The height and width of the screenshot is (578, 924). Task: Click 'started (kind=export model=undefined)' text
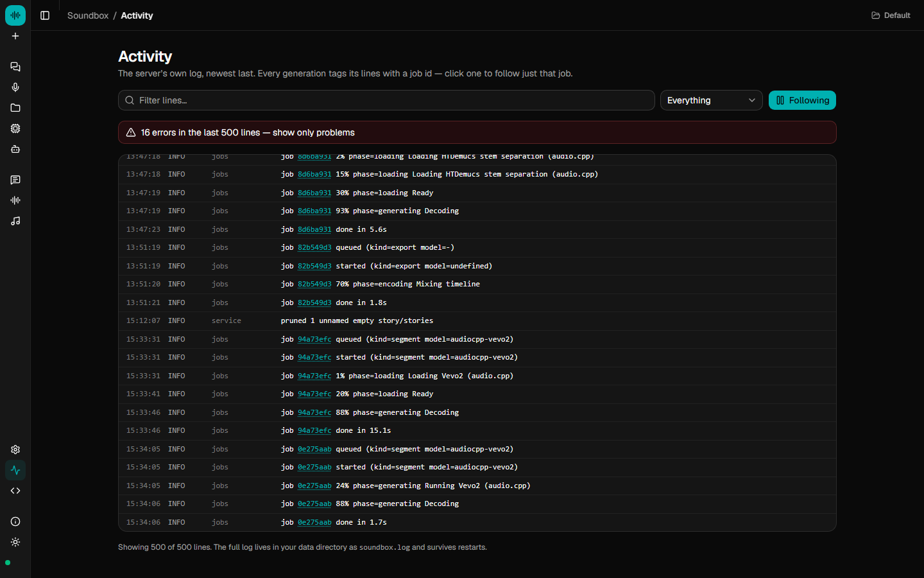(414, 266)
